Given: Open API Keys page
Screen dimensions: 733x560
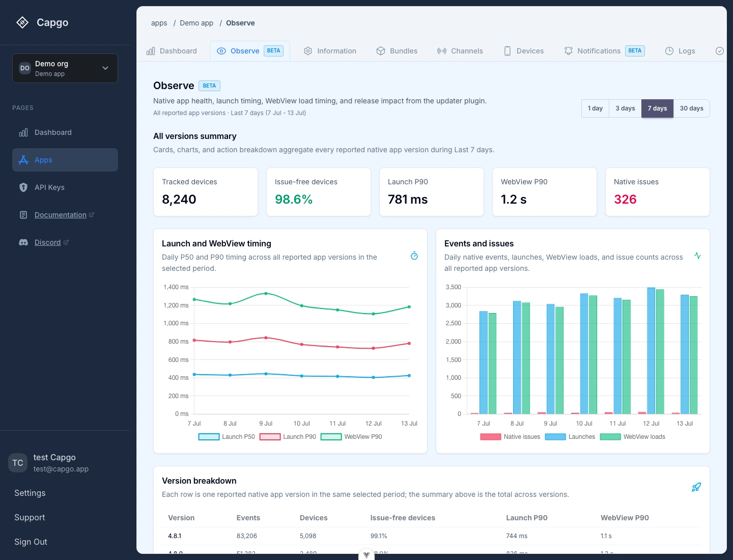Looking at the screenshot, I should click(x=65, y=187).
